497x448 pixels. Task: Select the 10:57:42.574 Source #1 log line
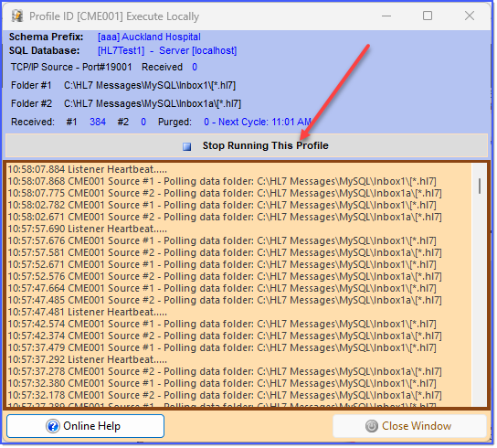pyautogui.click(x=222, y=324)
